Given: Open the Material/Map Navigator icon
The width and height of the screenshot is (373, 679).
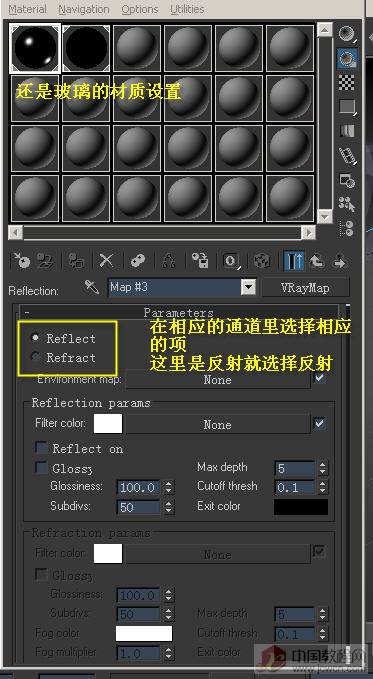Looking at the screenshot, I should (347, 228).
